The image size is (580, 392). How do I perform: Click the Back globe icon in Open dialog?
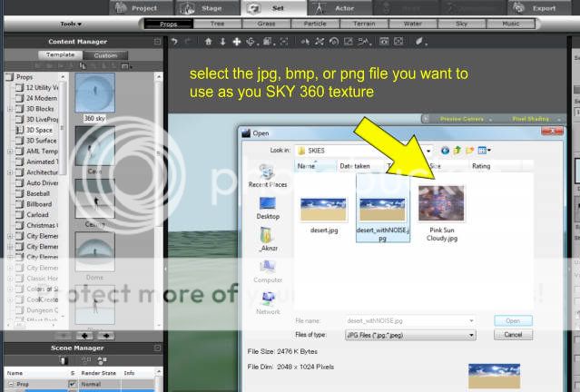pyautogui.click(x=445, y=151)
